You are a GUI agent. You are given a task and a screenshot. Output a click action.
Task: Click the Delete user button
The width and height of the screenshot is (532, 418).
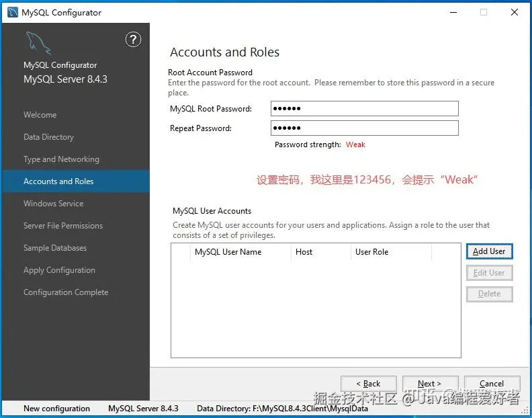point(489,294)
